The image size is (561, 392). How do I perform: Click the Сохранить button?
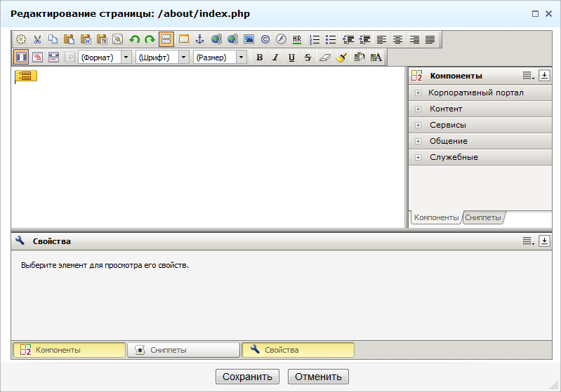247,377
